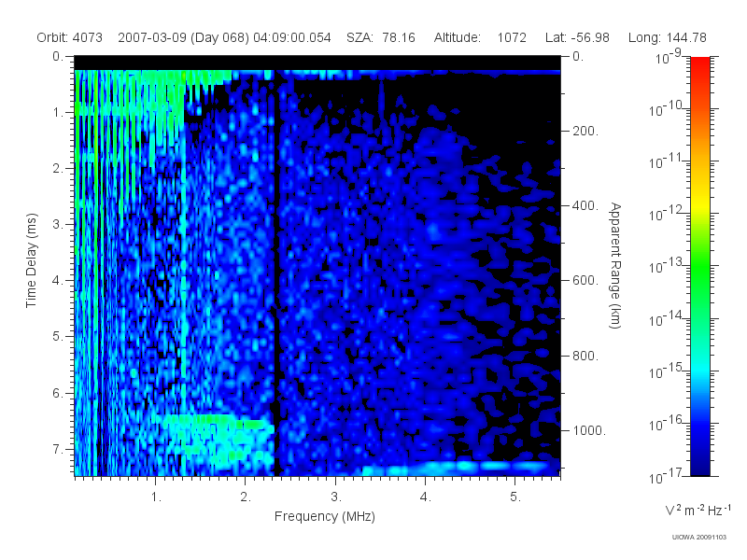Image resolution: width=747 pixels, height=560 pixels.
Task: Click the 'Apparent Range (km)' axis title
Action: click(615, 266)
